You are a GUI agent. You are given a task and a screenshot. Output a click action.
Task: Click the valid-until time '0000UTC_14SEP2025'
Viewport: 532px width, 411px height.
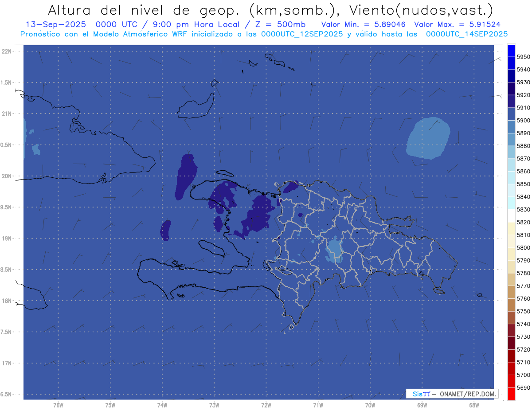[x=467, y=34]
